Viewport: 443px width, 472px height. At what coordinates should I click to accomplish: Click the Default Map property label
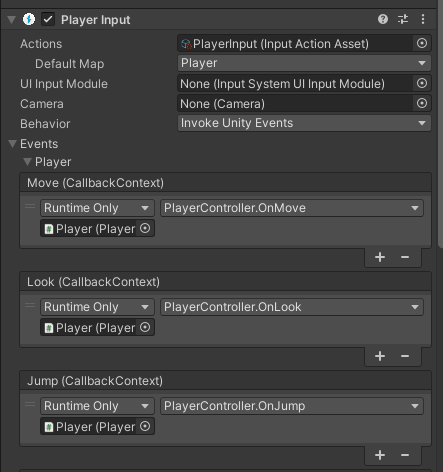[70, 64]
